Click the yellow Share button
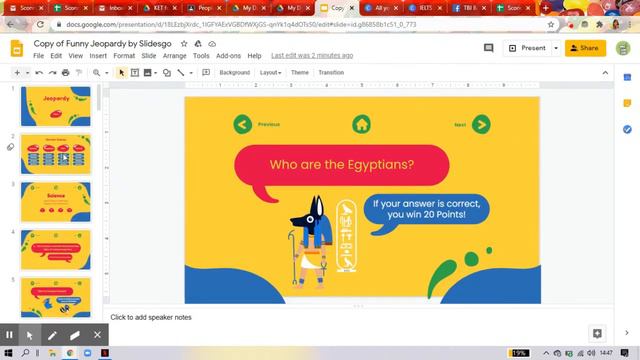Screen dimensions: 640x360 click(x=585, y=48)
